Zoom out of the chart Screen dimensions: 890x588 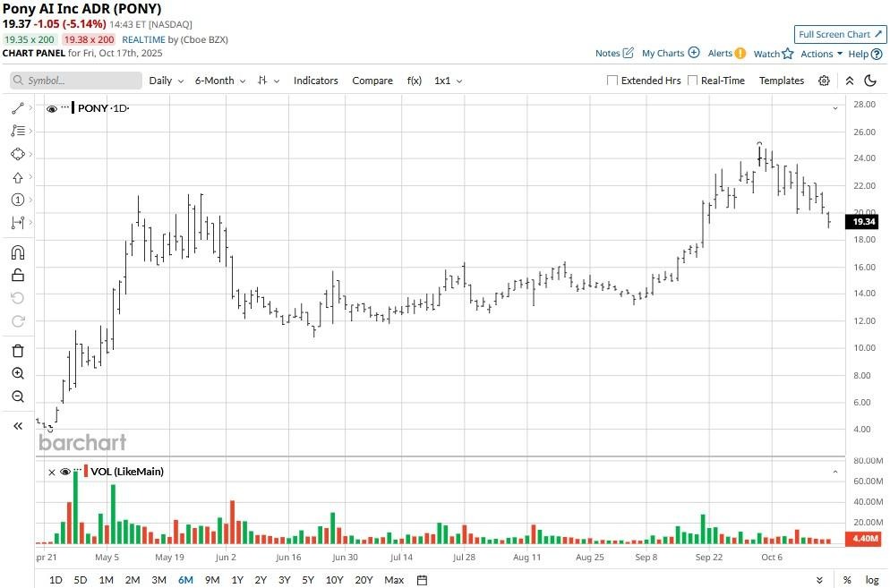point(18,396)
